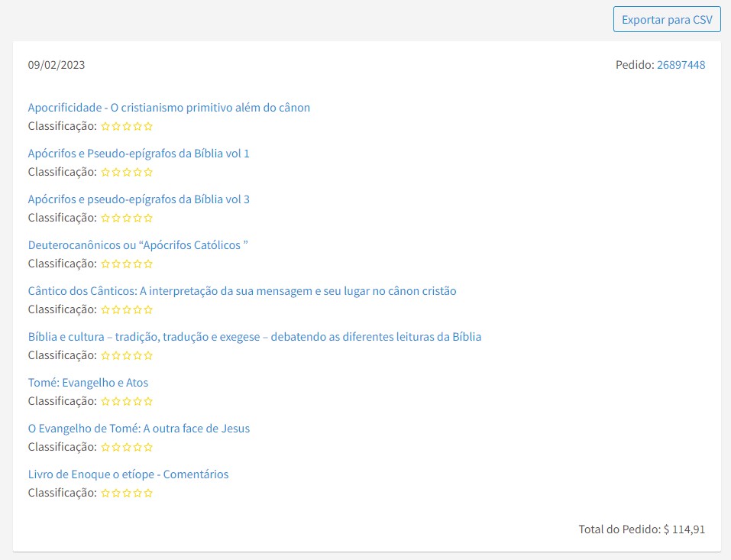
Task: Rate Livro de Enoque five stars
Action: click(148, 493)
